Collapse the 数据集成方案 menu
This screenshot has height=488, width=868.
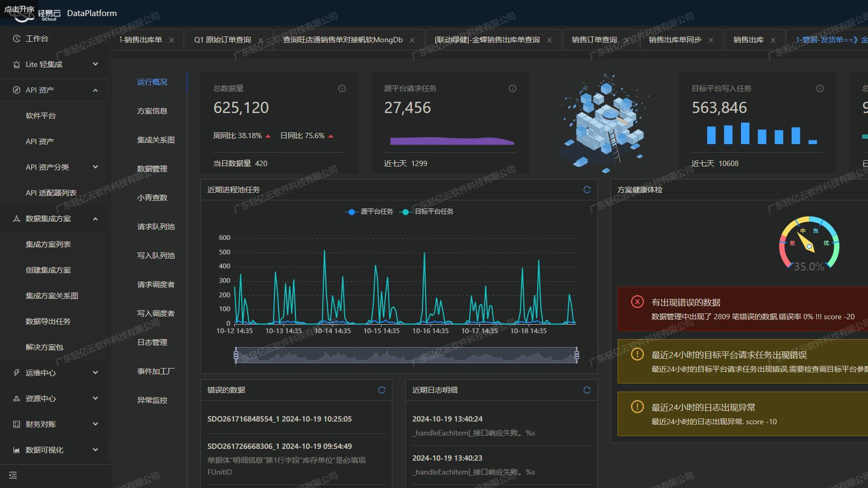pos(95,219)
